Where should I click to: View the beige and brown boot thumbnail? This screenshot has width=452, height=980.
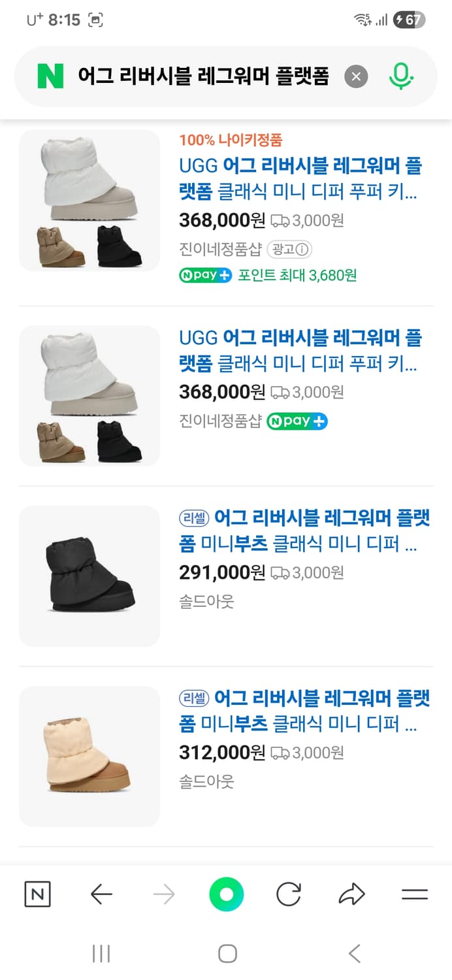point(89,756)
